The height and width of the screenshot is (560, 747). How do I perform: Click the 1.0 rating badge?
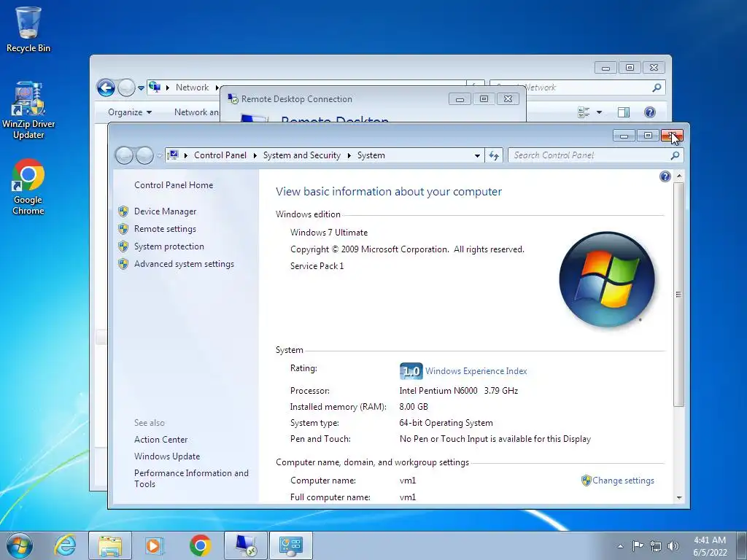coord(411,371)
